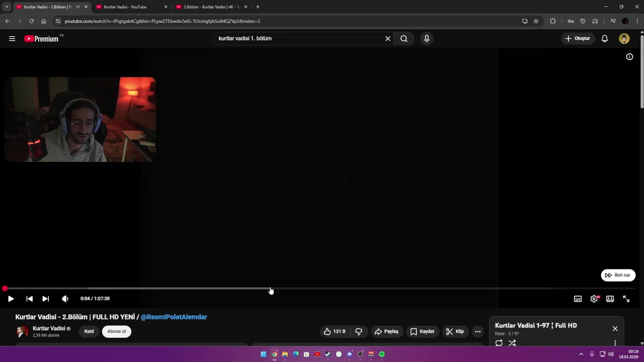
Task: Open the taskbar volume speaker icon
Action: point(611,354)
